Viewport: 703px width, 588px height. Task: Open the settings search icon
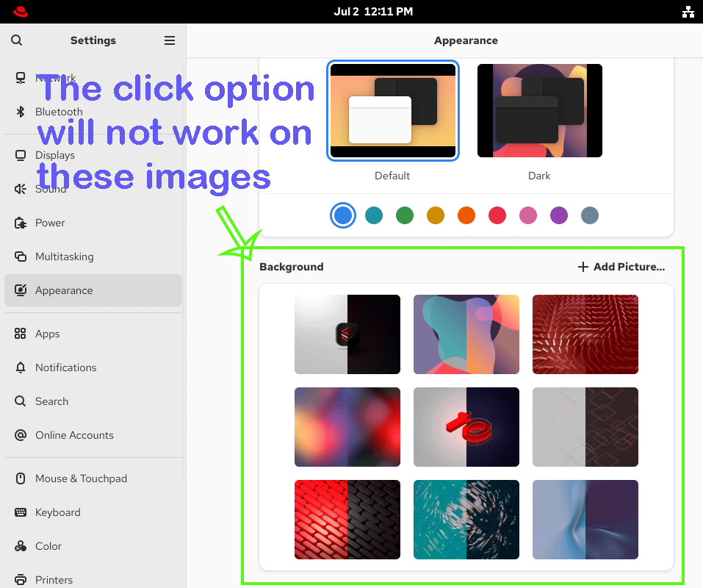[17, 40]
